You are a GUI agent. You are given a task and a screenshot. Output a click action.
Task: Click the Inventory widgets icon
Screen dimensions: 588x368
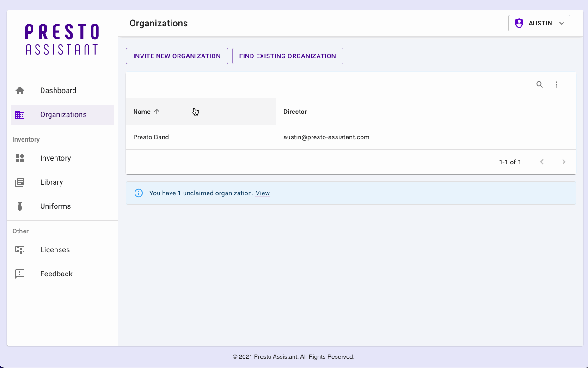(x=20, y=158)
